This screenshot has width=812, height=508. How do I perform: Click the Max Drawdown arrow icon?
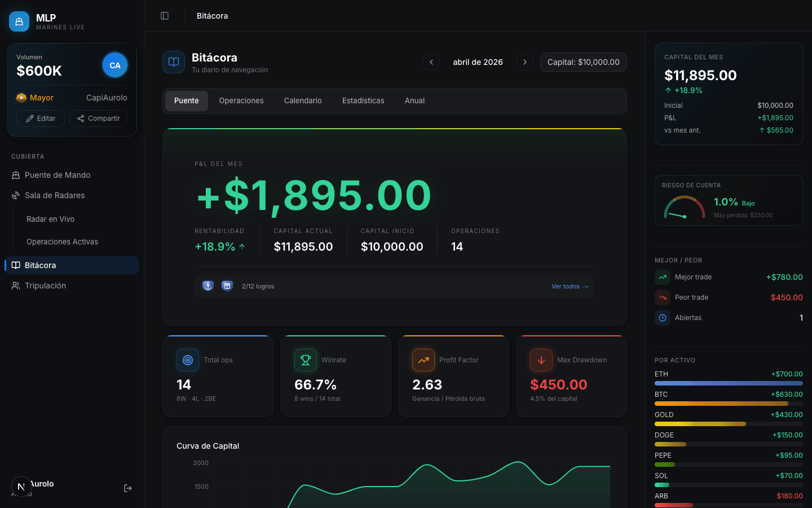(541, 360)
